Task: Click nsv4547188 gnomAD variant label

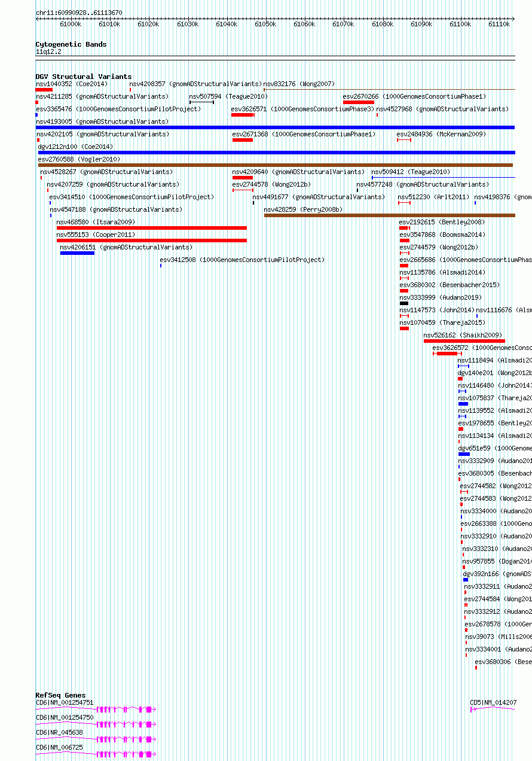Action: (116, 209)
